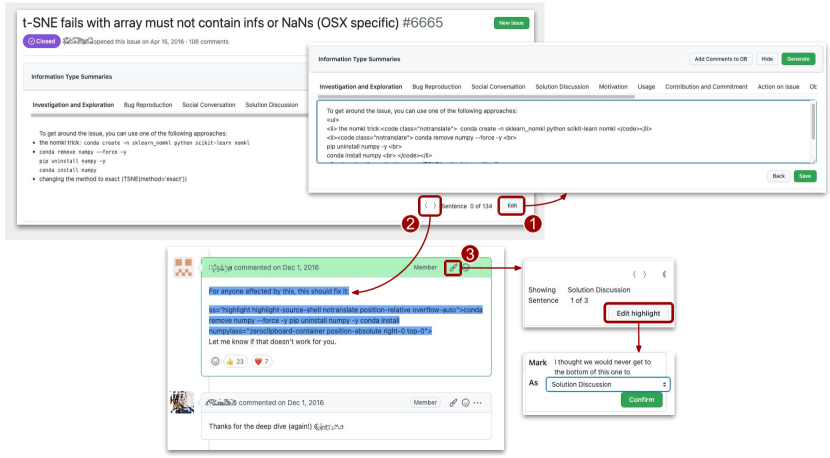This screenshot has width=830, height=458.
Task: Click '1 of 3' sentence count in popup
Action: 579,300
